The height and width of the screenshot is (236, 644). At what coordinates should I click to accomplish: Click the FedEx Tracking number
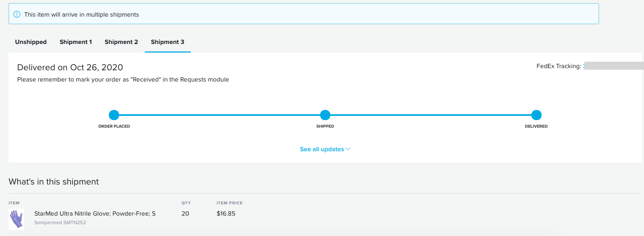pos(613,66)
